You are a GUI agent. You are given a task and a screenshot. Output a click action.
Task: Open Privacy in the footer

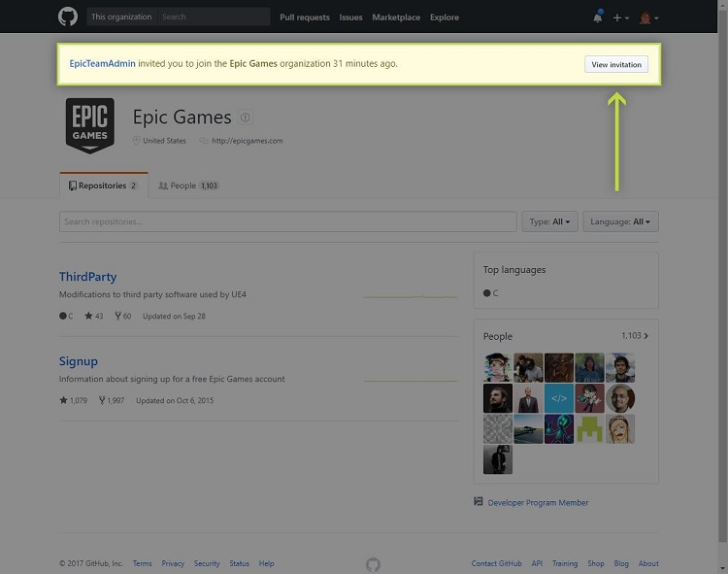173,563
